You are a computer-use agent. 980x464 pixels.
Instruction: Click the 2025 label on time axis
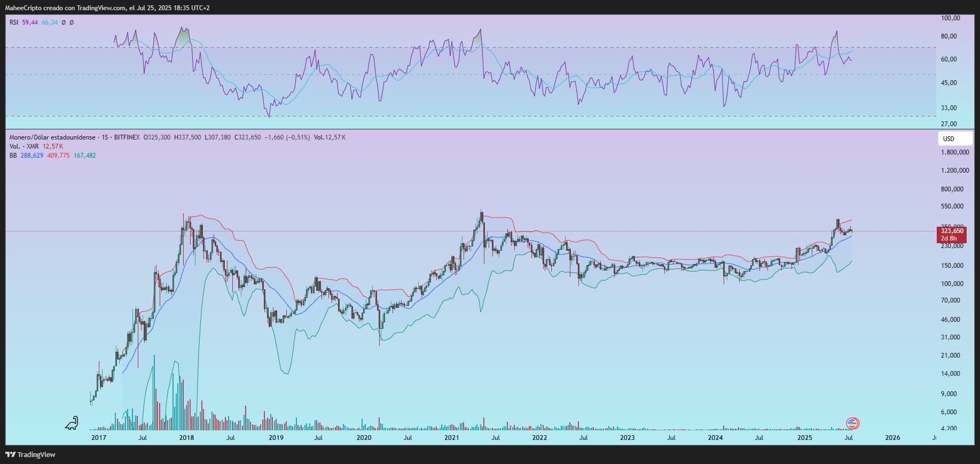pyautogui.click(x=805, y=438)
